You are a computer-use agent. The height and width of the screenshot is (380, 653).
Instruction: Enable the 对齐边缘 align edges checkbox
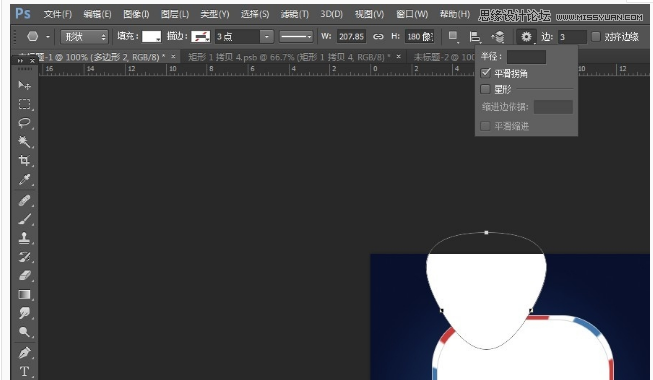click(596, 37)
